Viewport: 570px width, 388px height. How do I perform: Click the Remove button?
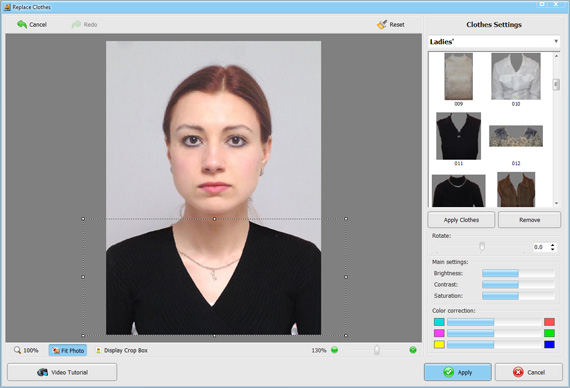529,220
